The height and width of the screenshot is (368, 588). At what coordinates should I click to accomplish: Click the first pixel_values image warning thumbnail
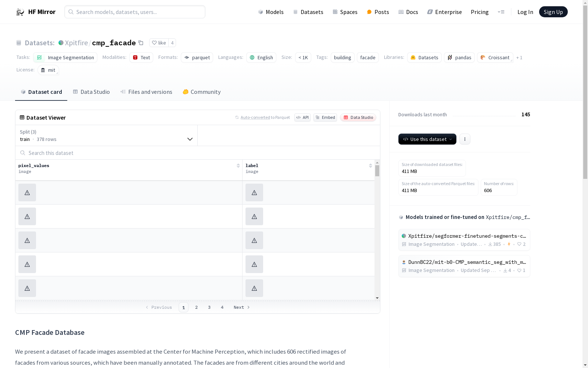pyautogui.click(x=27, y=192)
